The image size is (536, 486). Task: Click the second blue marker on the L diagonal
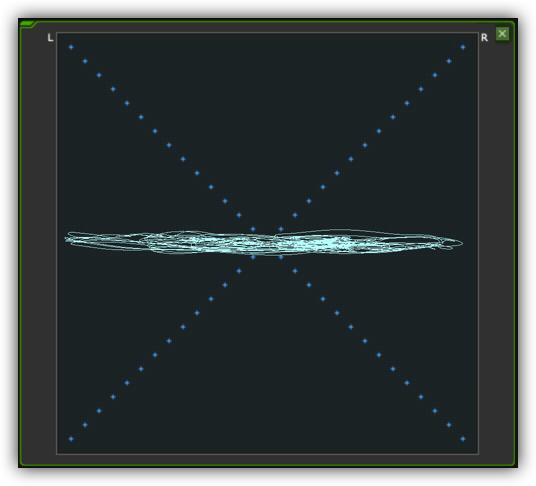(85, 61)
